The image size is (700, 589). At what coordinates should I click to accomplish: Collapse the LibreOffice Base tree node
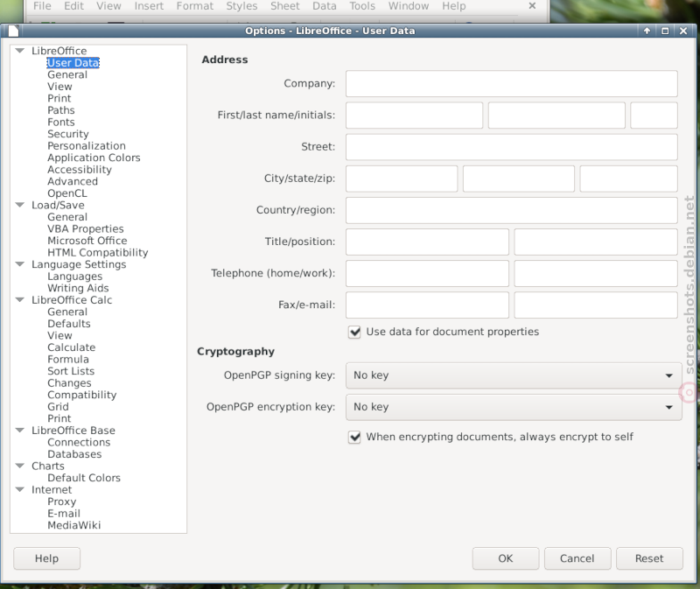19,431
